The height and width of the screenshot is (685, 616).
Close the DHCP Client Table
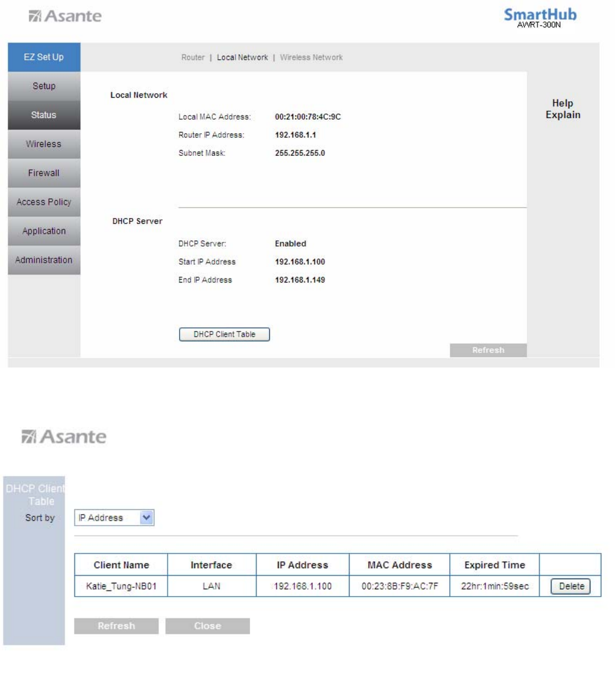pyautogui.click(x=208, y=626)
